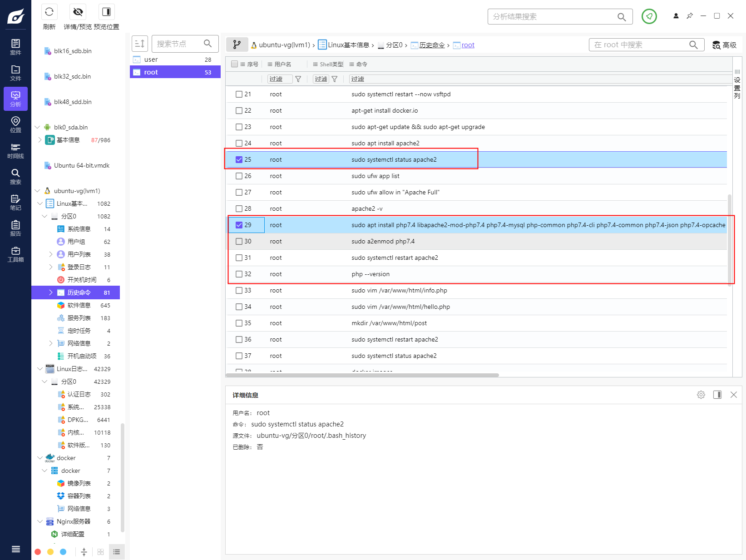Check the checkbox for row 36
The width and height of the screenshot is (746, 560).
[239, 340]
